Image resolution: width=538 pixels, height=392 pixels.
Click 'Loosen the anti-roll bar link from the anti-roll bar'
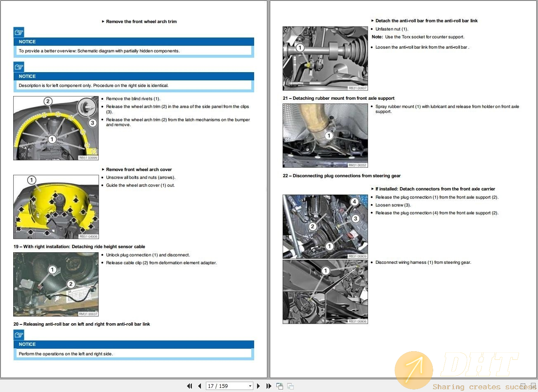[422, 47]
